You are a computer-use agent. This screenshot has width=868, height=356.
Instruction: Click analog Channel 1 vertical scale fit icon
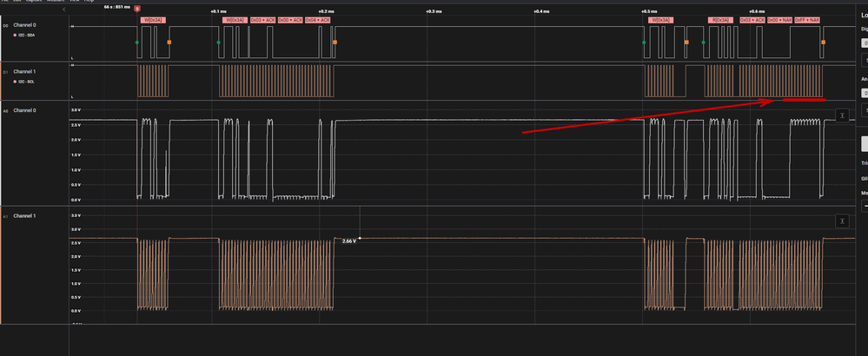[841, 221]
